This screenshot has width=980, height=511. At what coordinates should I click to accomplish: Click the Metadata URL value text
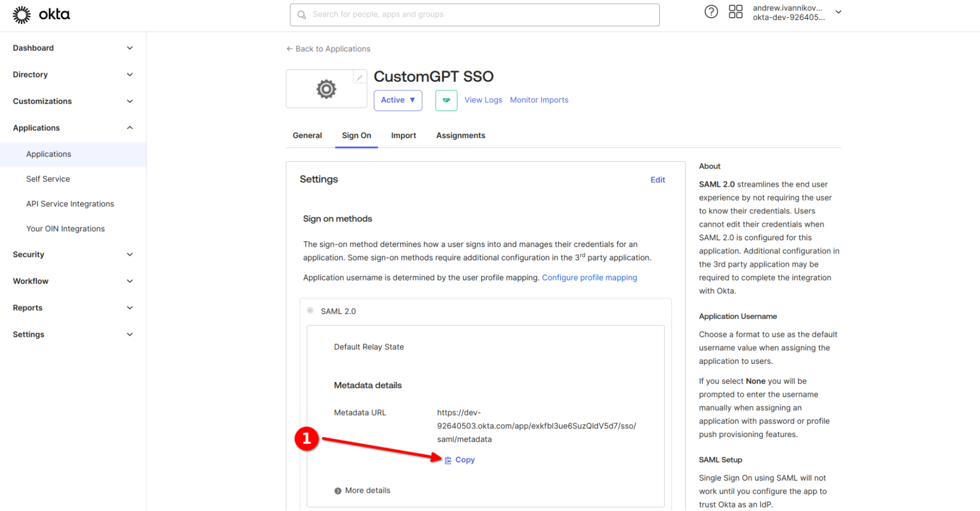tap(536, 426)
